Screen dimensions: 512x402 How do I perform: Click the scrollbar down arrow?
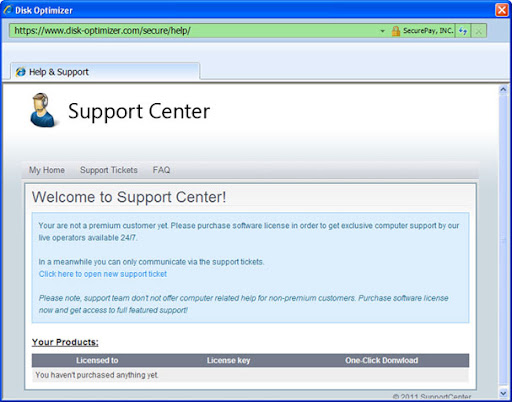pos(503,394)
